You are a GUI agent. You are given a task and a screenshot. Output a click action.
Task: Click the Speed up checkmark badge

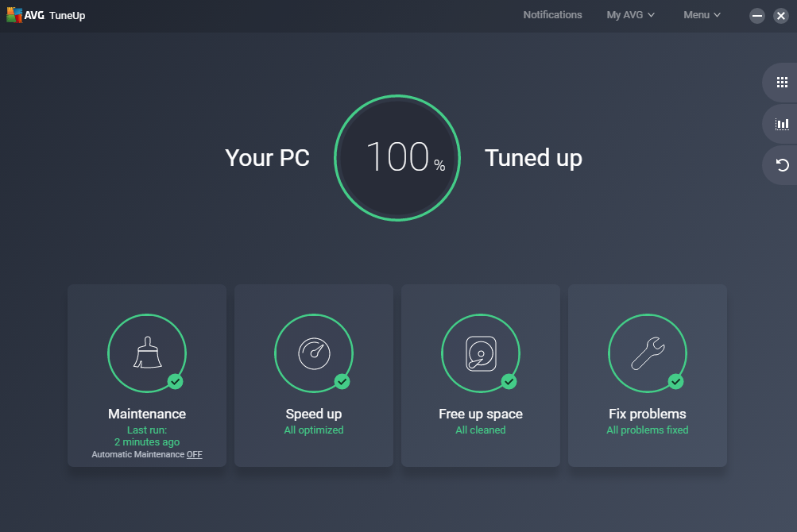(342, 382)
